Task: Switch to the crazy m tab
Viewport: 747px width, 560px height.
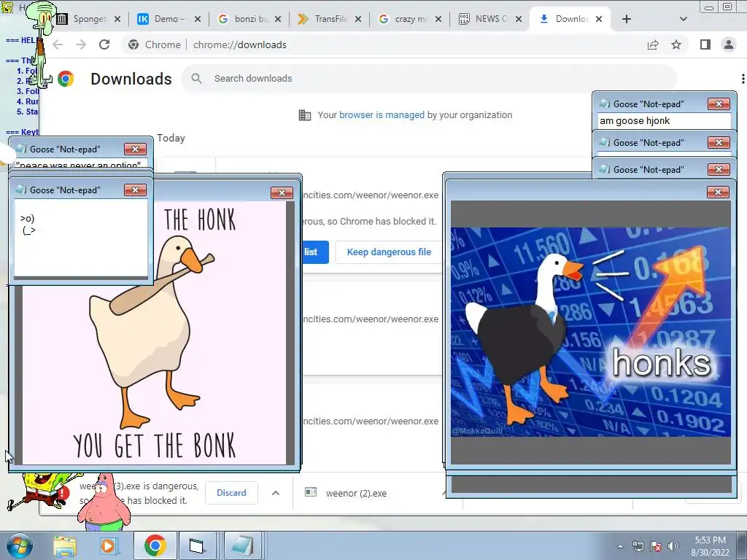Action: click(x=410, y=19)
